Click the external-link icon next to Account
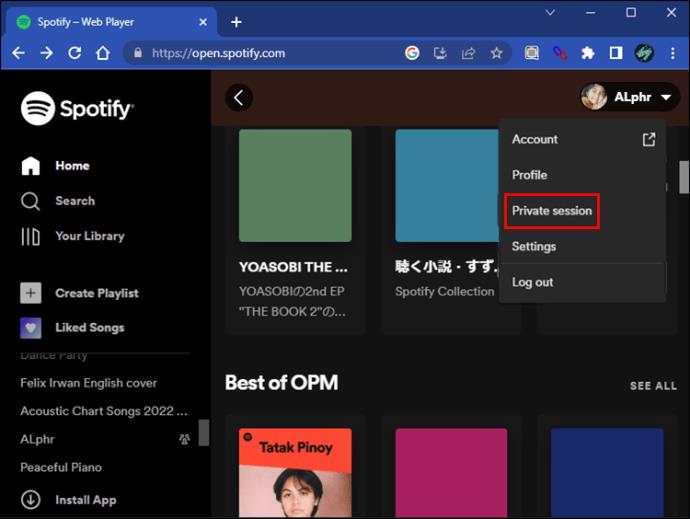690x519 pixels. pyautogui.click(x=649, y=140)
